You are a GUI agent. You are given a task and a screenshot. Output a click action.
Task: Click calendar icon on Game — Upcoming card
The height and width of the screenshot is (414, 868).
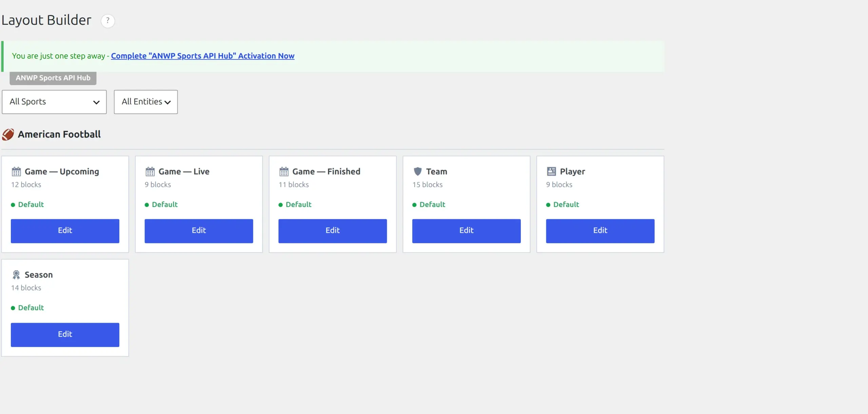[x=16, y=172]
